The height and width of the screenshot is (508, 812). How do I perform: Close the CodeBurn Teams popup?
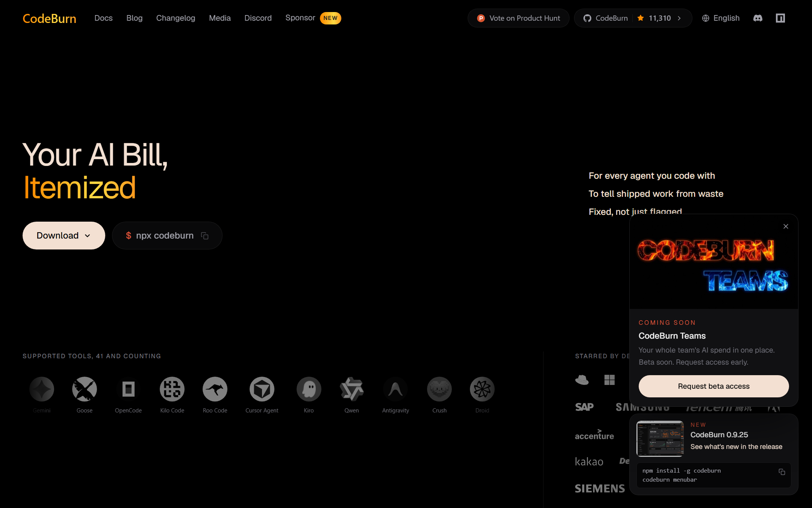(x=786, y=226)
